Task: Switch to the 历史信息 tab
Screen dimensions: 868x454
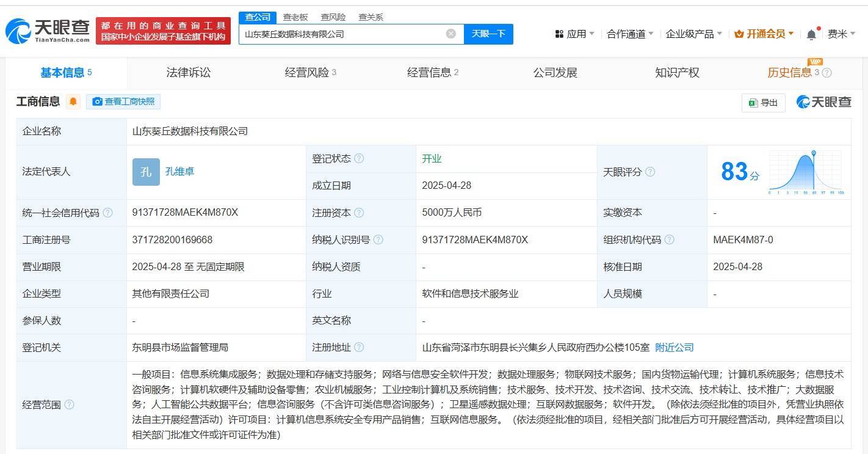Action: tap(790, 73)
